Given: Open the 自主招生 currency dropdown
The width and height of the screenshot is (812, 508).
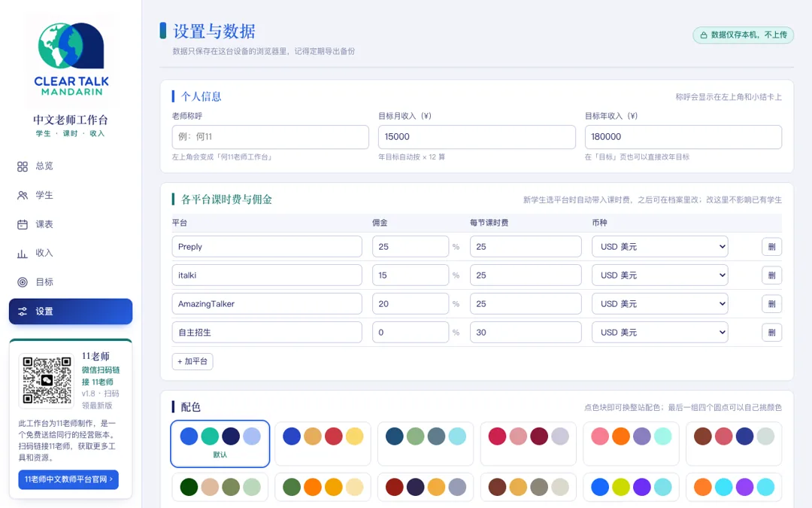Looking at the screenshot, I should [660, 333].
